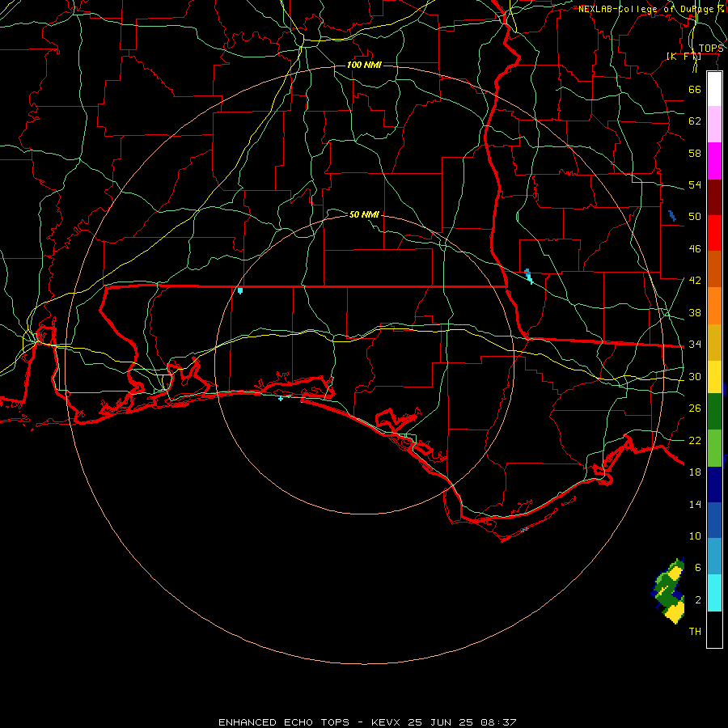Viewport: 728px width, 728px height.
Task: Click the '22' legend value
Action: 695,440
